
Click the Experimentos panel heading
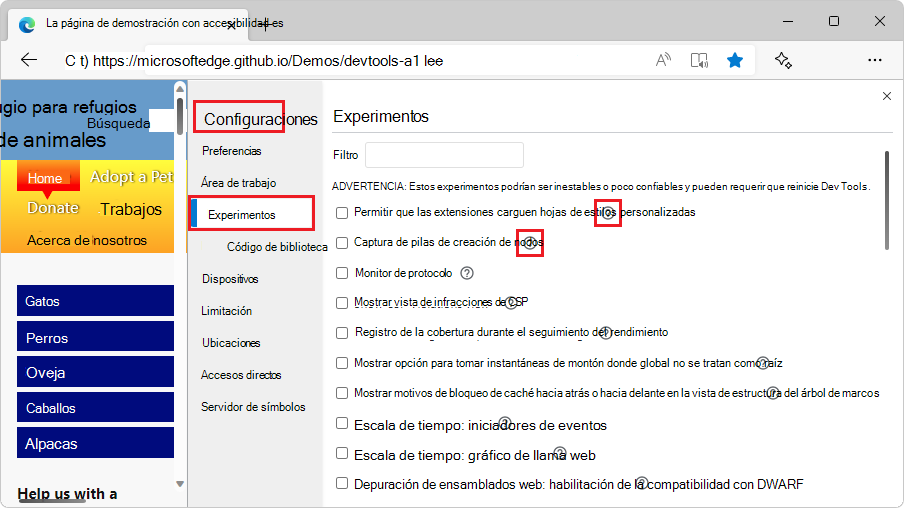pyautogui.click(x=381, y=116)
